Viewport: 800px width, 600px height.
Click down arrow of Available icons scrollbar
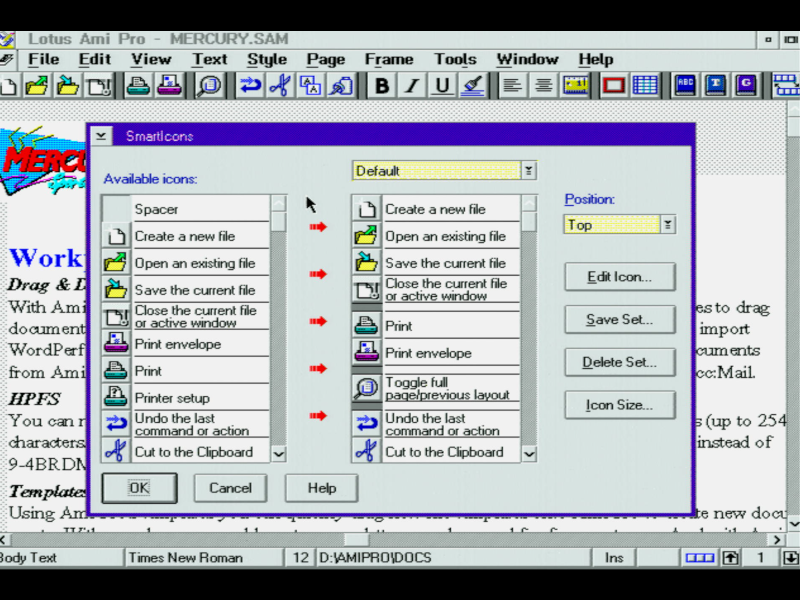tap(279, 454)
